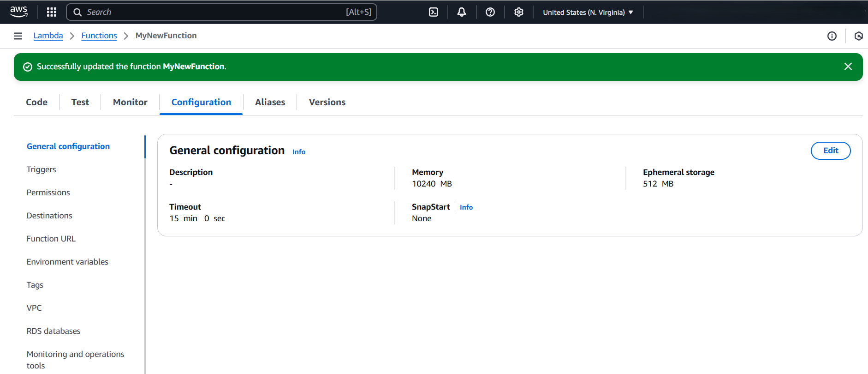Open the Versions tab

[x=327, y=102]
